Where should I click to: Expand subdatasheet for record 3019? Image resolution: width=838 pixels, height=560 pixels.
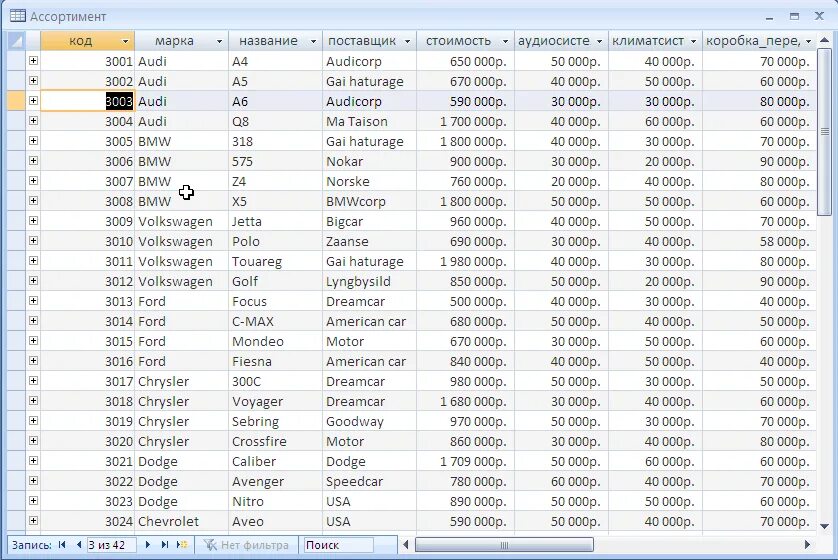pos(33,421)
